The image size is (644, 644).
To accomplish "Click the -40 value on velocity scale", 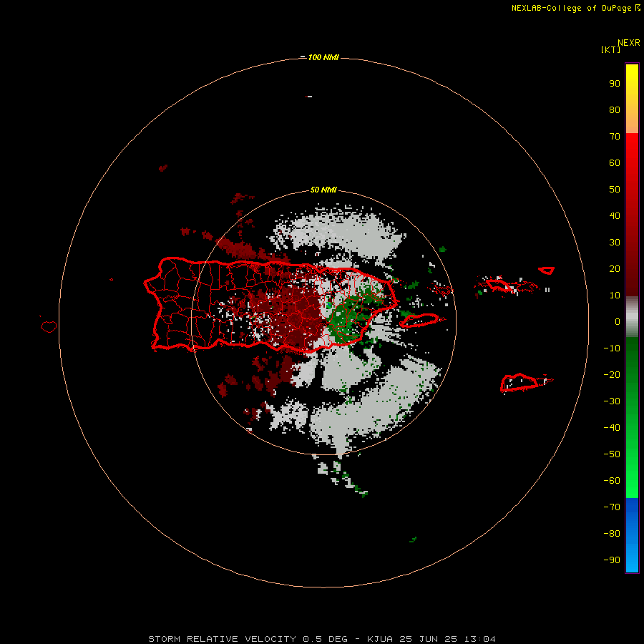I will click(612, 428).
